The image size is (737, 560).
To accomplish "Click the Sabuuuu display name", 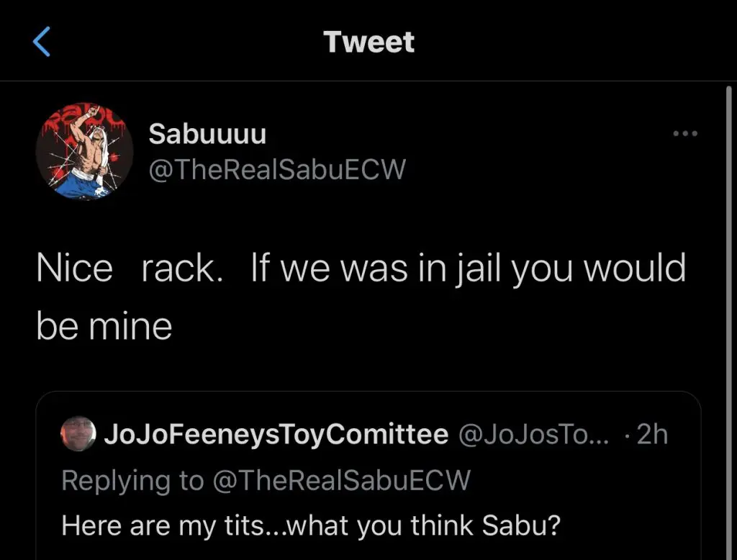I will tap(207, 133).
